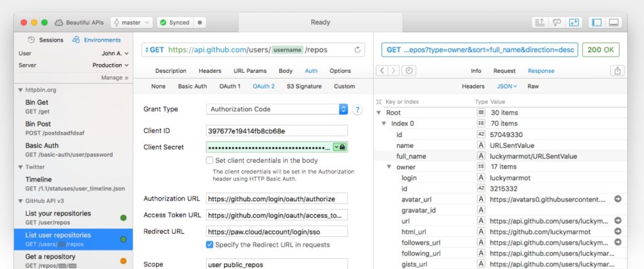Uncheck Specify the Redirect URL in requests
Image resolution: width=644 pixels, height=269 pixels.
pos(209,244)
